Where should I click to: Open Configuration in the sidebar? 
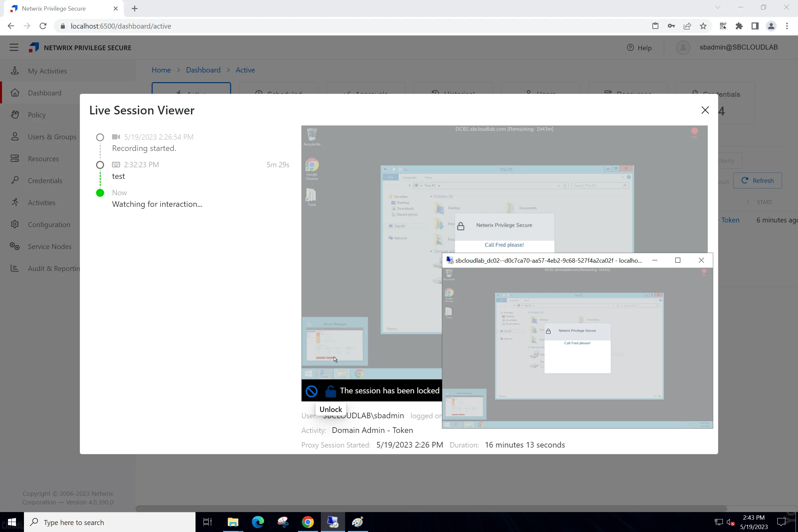(x=49, y=225)
